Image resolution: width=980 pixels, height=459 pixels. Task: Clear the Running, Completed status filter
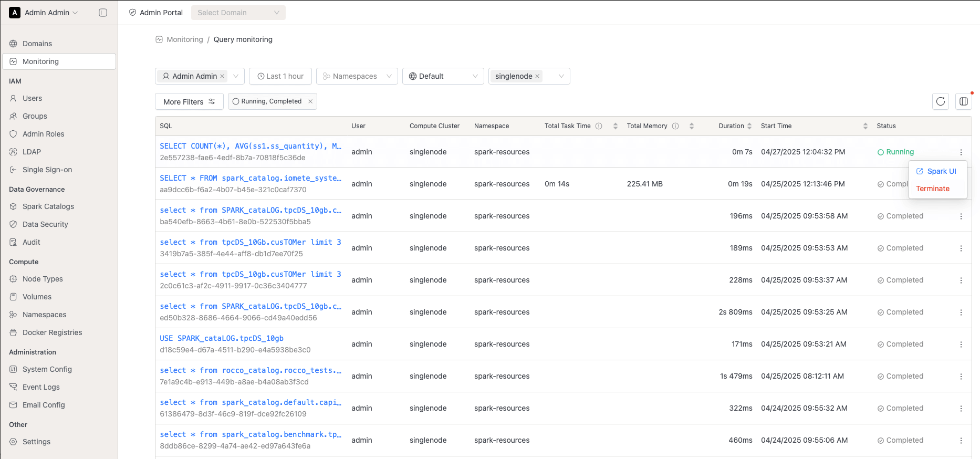[310, 101]
